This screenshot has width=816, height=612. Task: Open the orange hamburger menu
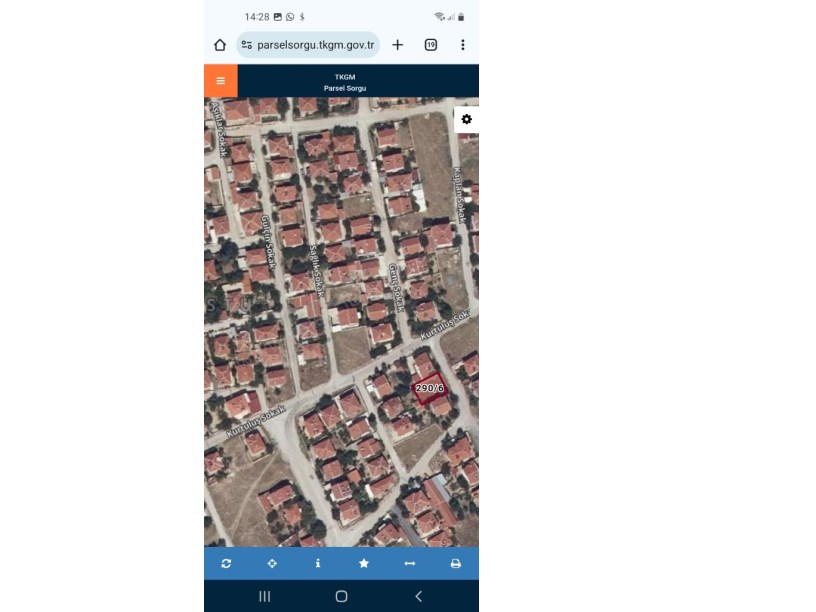[x=221, y=81]
